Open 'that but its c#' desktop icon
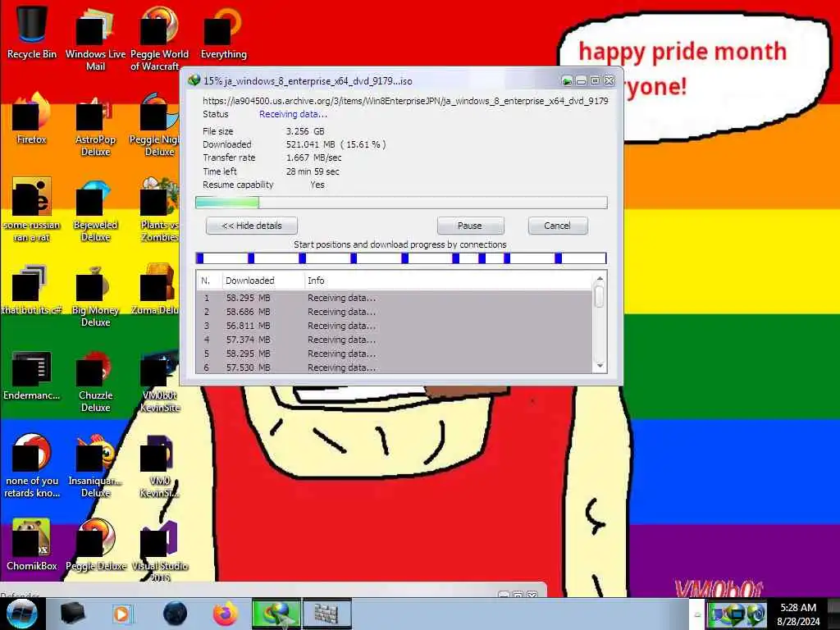This screenshot has width=840, height=630. pos(32,290)
